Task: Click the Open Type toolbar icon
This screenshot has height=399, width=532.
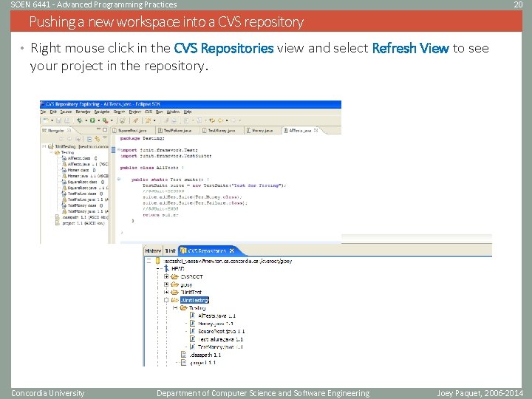Action: click(x=122, y=120)
